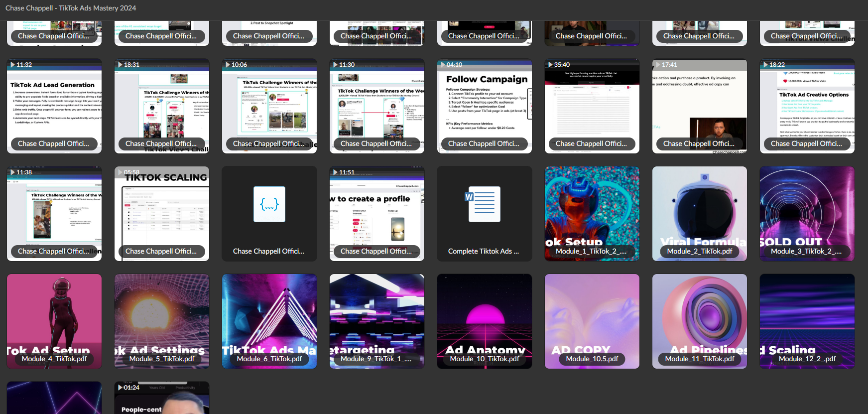Play the 11:51 create a profile video

tap(377, 214)
